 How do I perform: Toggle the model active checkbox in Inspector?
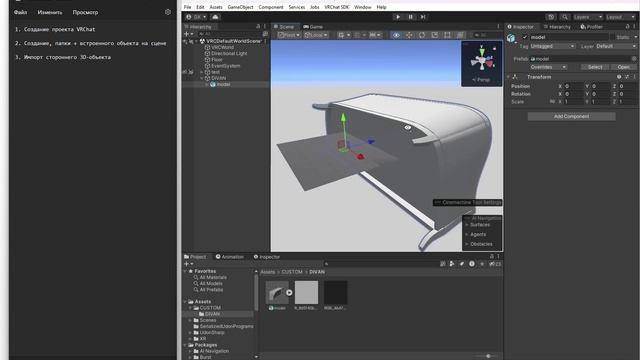[525, 37]
